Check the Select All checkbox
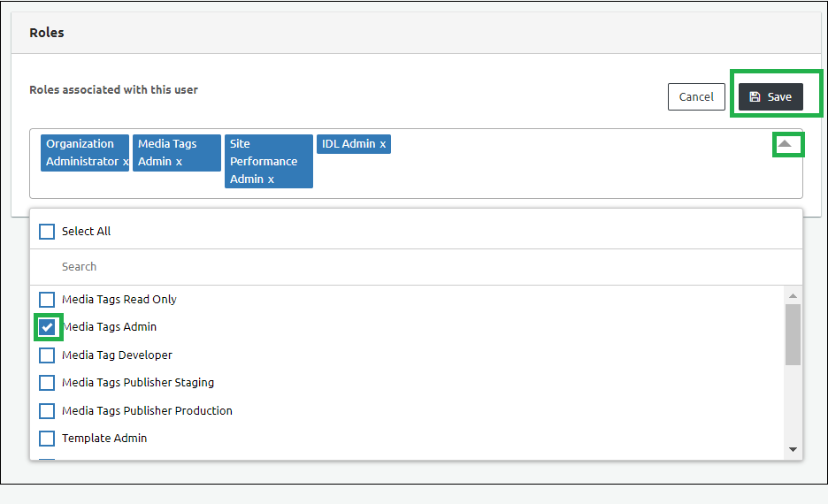The image size is (828, 504). 47,232
